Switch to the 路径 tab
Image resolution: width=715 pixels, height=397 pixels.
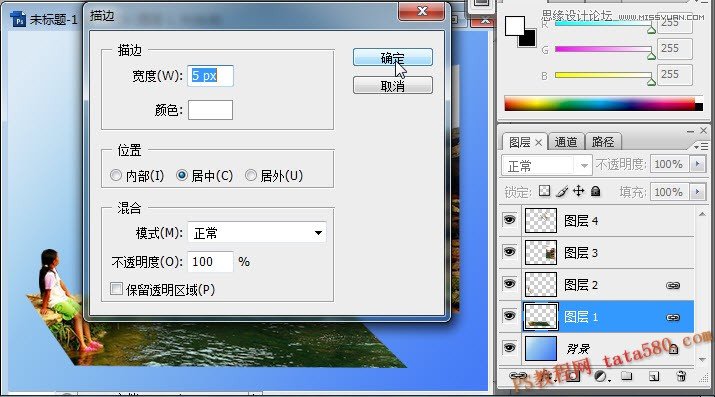click(x=603, y=142)
